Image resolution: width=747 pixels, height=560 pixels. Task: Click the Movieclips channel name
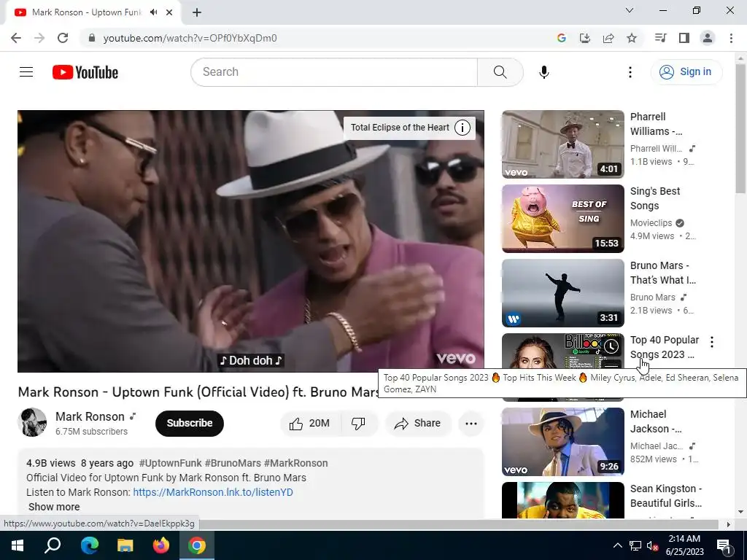pyautogui.click(x=651, y=223)
